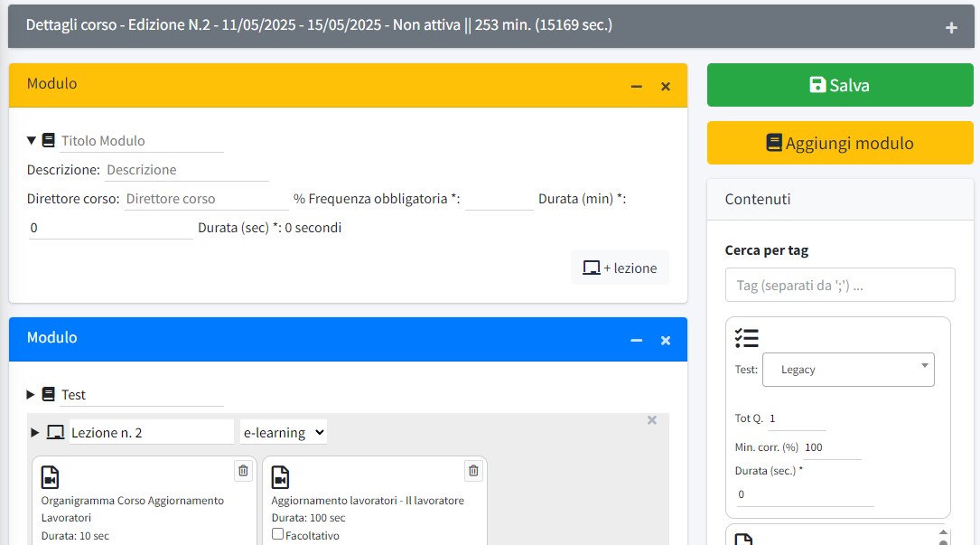Click the green Salva button

click(840, 85)
